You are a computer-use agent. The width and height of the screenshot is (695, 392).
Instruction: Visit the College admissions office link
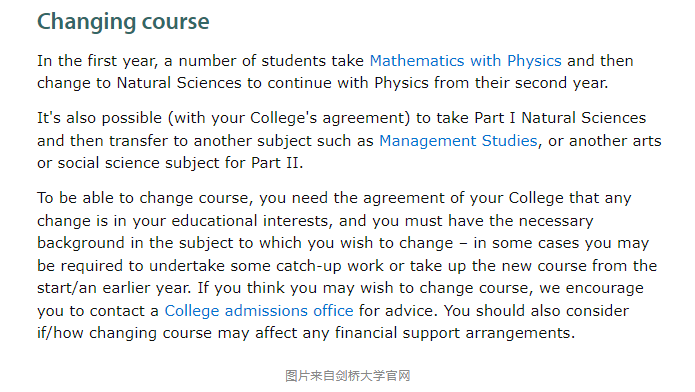[x=259, y=311]
